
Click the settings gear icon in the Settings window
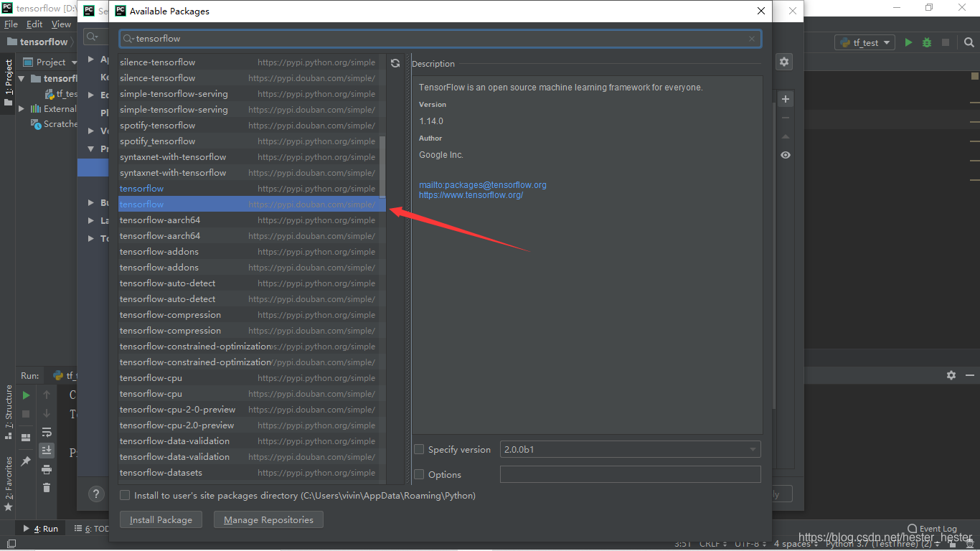(784, 62)
